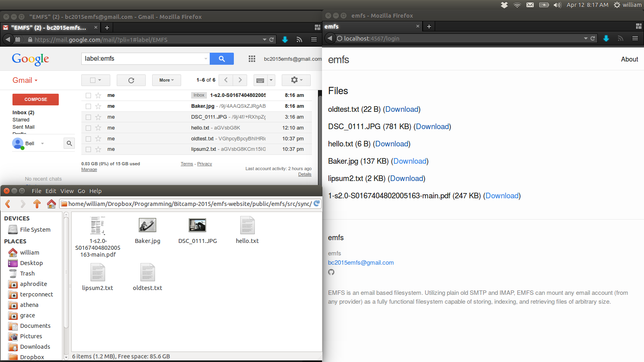This screenshot has width=644, height=362.
Task: Open Sent Mail folder
Action: point(23,127)
